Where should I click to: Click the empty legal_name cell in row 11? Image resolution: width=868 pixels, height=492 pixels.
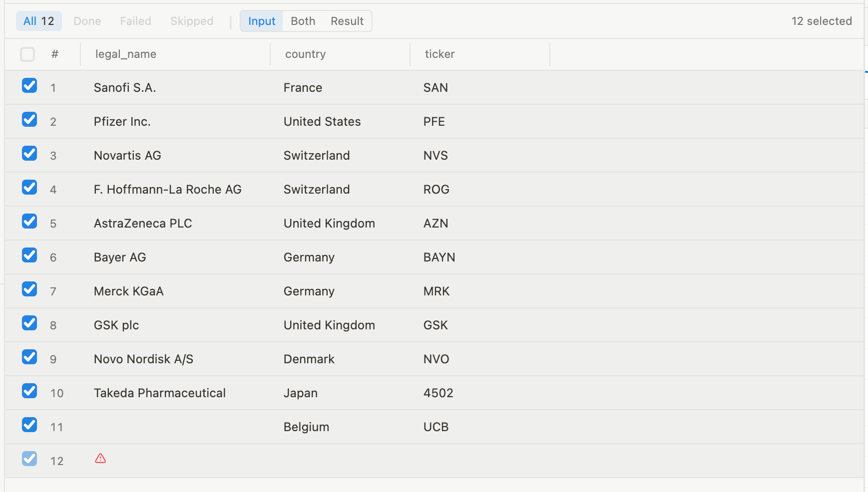click(175, 427)
